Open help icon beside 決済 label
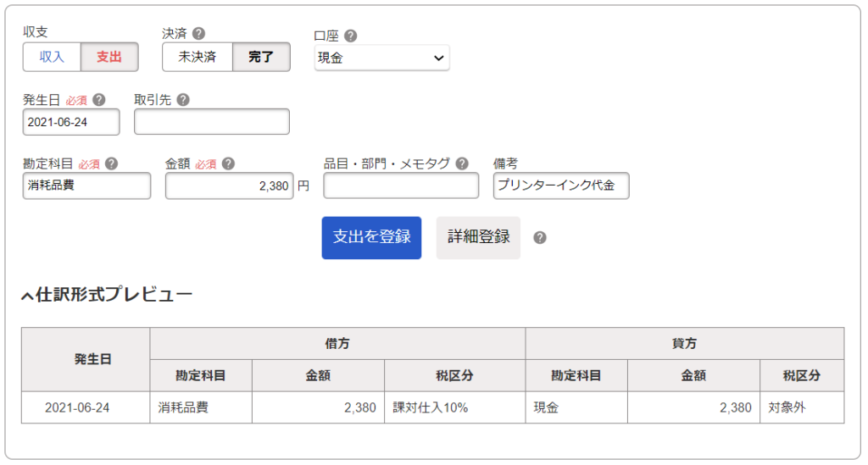868x465 pixels. [x=198, y=34]
